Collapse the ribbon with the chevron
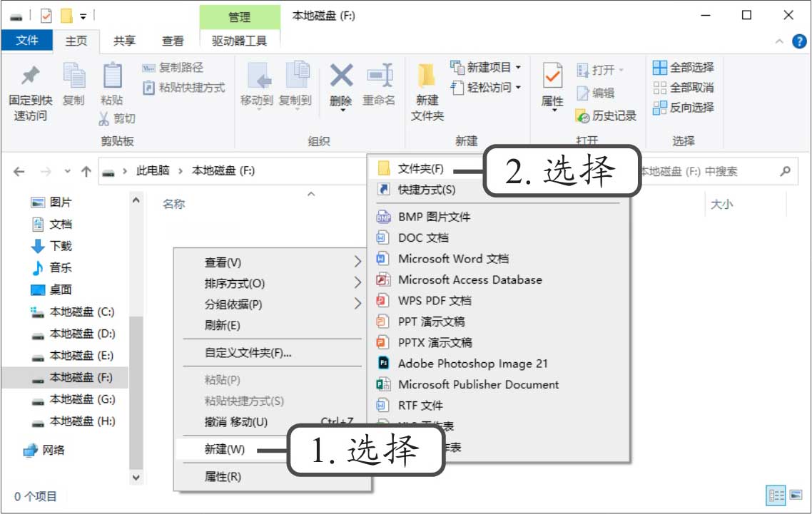This screenshot has width=812, height=514. tap(779, 41)
